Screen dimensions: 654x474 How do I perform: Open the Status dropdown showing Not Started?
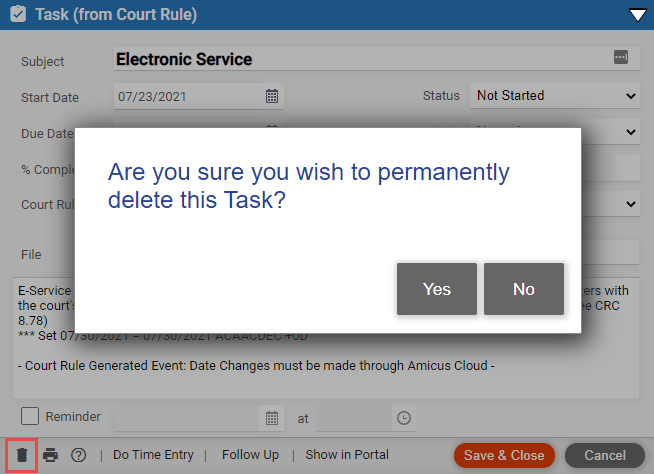point(555,96)
